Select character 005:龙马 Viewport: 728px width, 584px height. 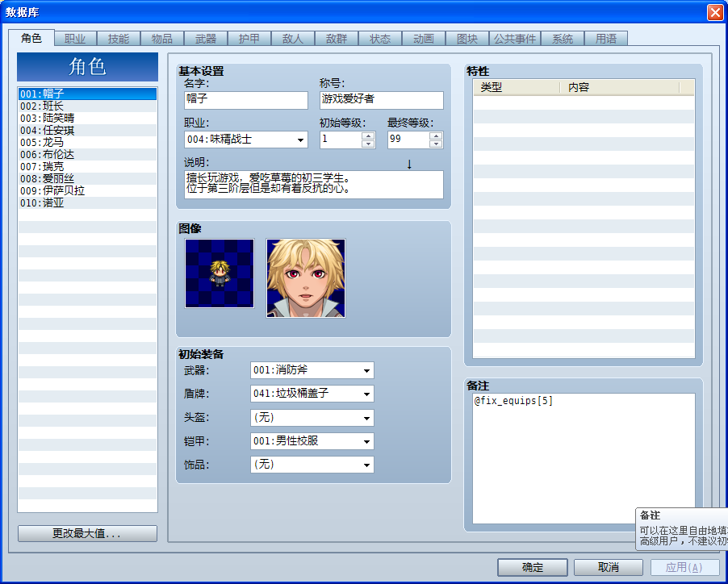pos(87,143)
